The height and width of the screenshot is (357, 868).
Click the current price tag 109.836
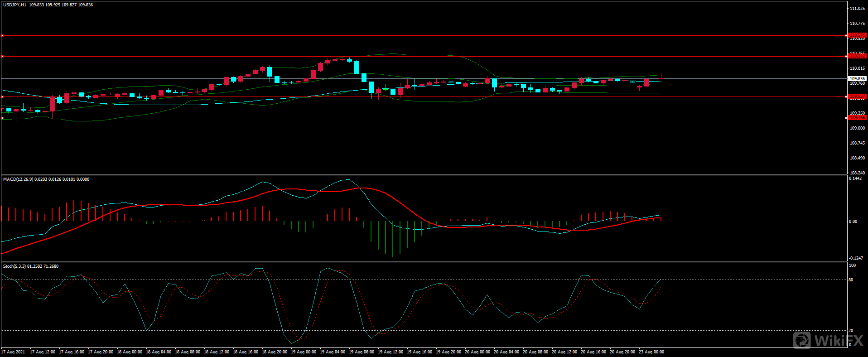coord(857,78)
